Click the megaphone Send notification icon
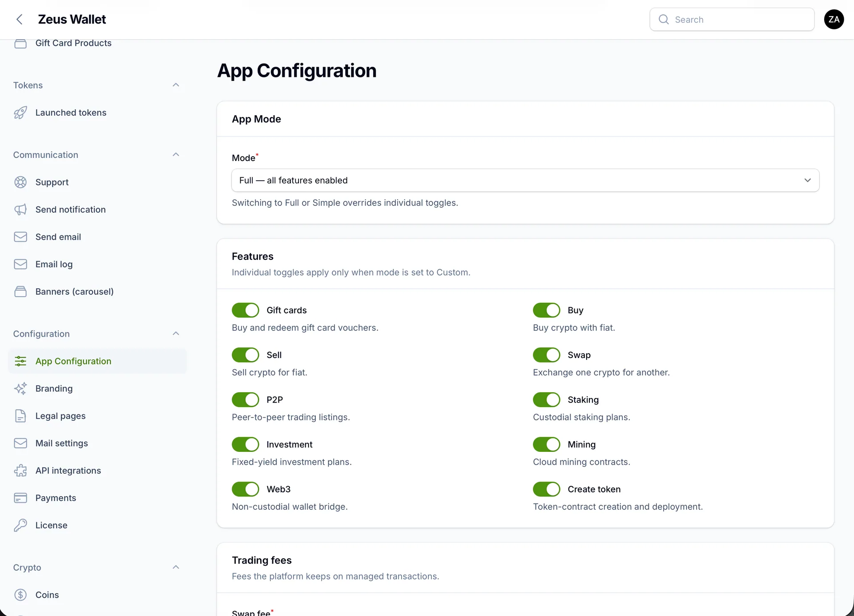This screenshot has width=854, height=616. tap(20, 209)
